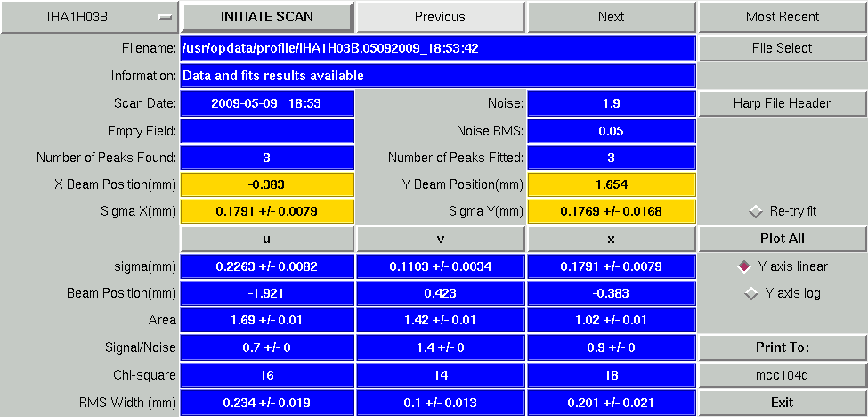Viewport: 868px width, 417px height.
Task: Click v Area value 1.42 +/- 0.01
Action: pyautogui.click(x=440, y=320)
